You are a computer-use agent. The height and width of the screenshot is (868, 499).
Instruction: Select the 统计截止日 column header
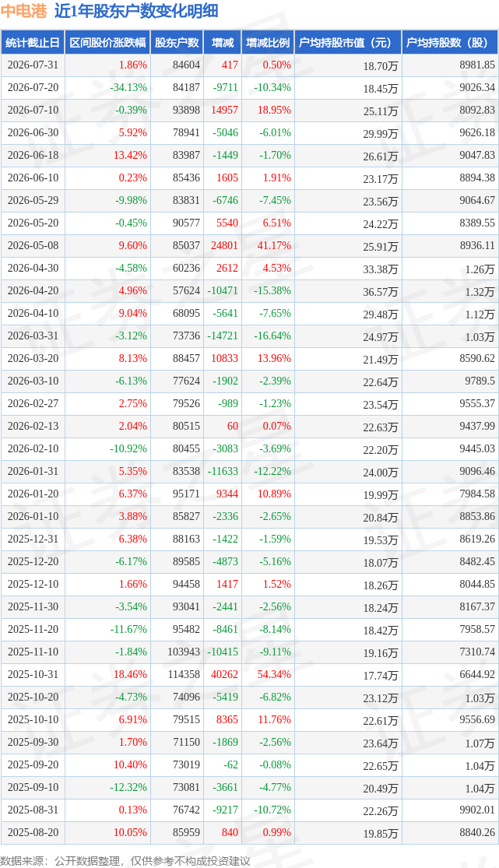click(x=32, y=43)
